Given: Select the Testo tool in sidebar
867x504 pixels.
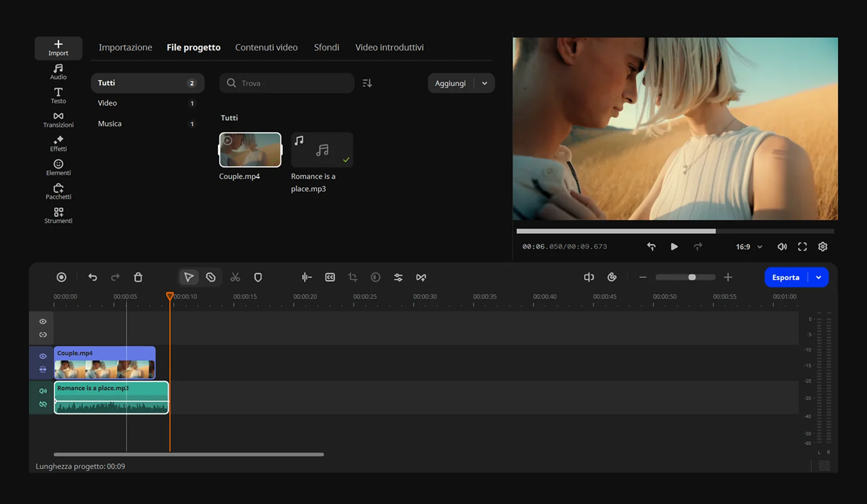Looking at the screenshot, I should tap(58, 95).
